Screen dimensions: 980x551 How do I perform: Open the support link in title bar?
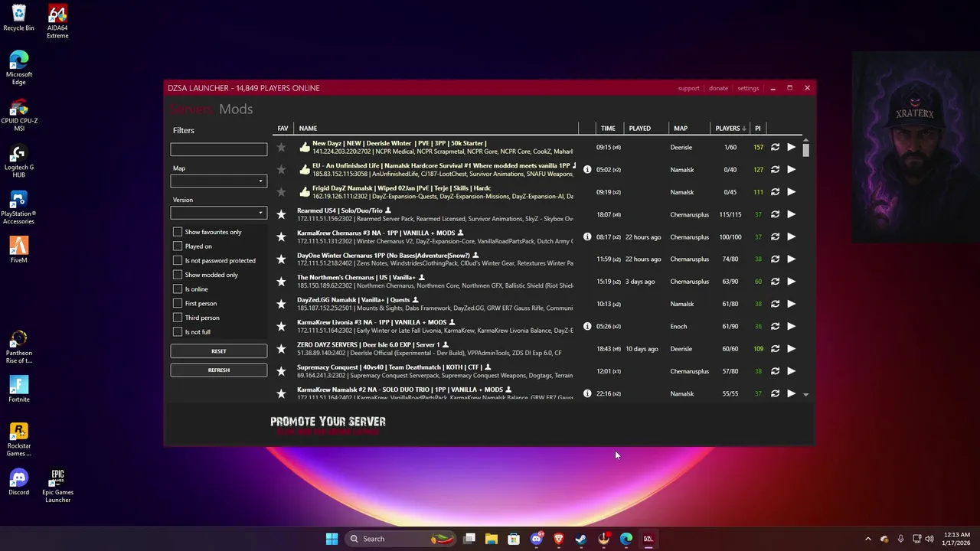pos(688,88)
